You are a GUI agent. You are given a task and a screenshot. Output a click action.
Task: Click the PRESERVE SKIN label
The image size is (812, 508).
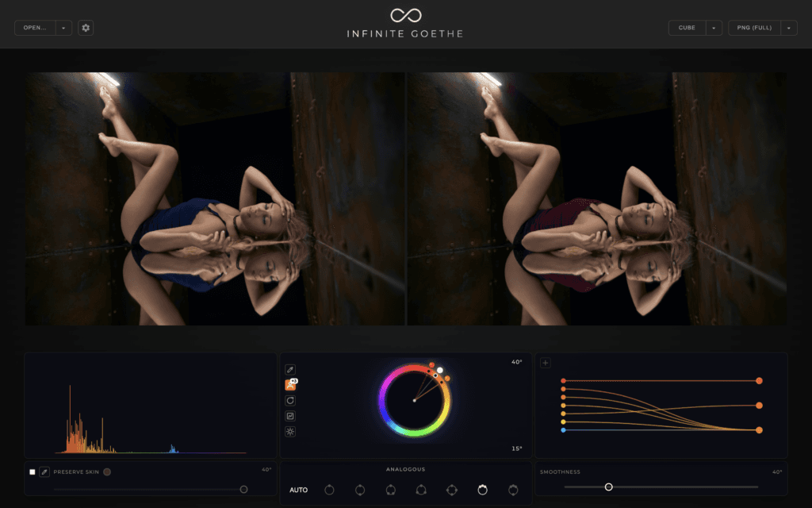(76, 471)
